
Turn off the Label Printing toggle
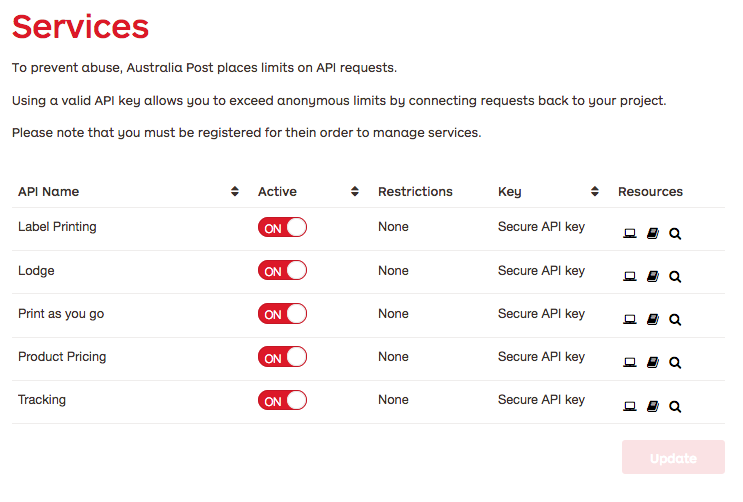point(282,227)
